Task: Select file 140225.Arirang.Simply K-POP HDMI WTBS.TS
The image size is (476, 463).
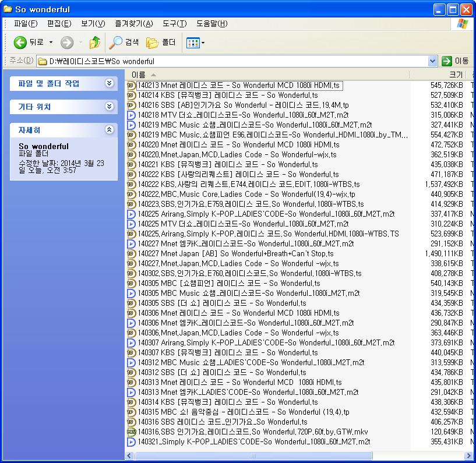Action: pyautogui.click(x=269, y=234)
